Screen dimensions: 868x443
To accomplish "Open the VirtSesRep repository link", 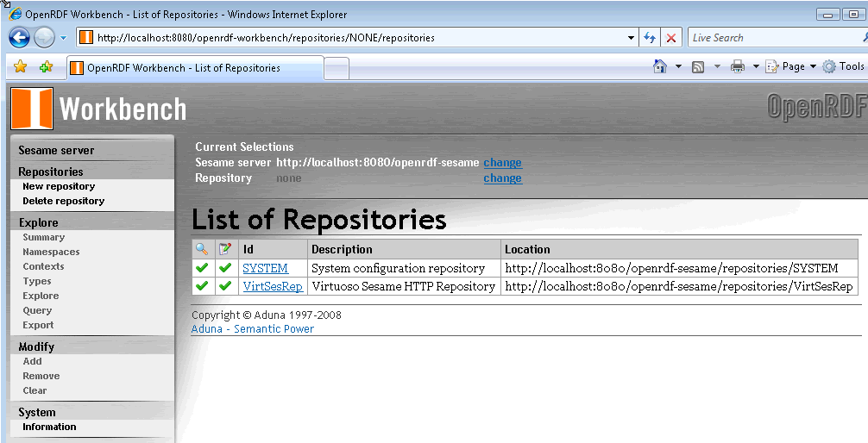I will [x=272, y=286].
